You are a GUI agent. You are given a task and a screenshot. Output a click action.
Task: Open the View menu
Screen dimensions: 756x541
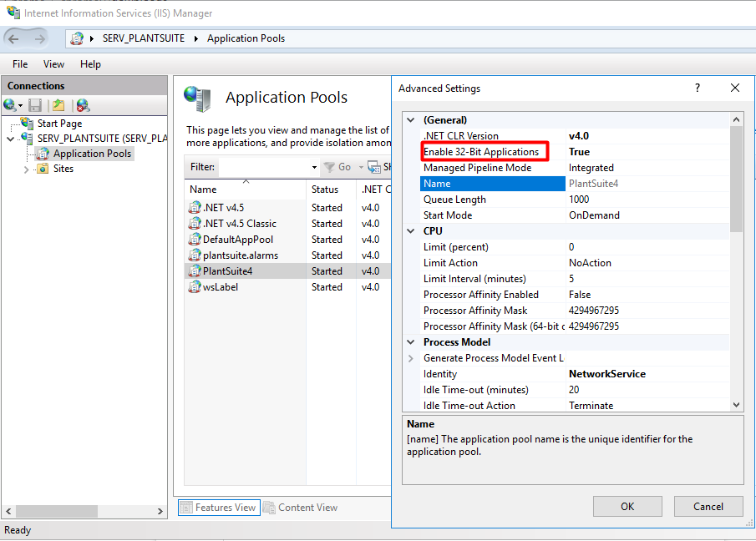pos(53,64)
